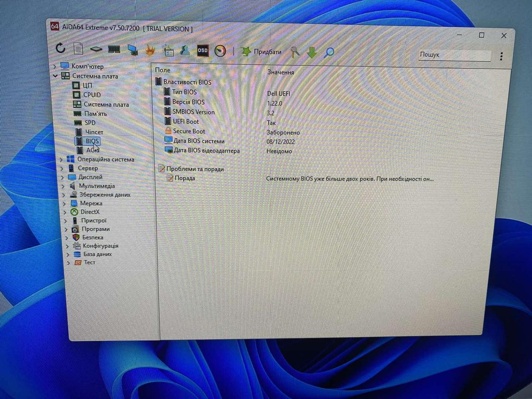The image size is (532, 399).
Task: Expand the DirectX tree node
Action: tap(65, 212)
